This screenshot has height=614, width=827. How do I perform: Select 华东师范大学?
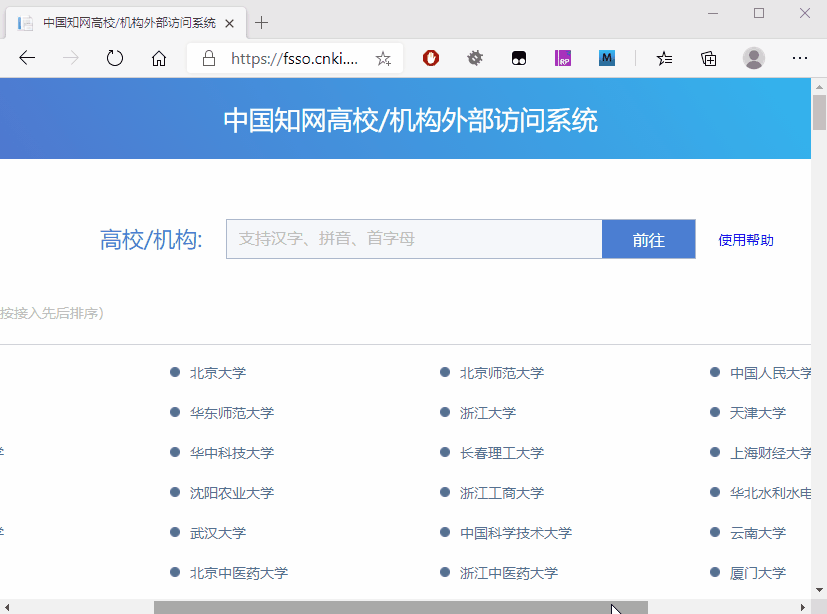pyautogui.click(x=232, y=412)
